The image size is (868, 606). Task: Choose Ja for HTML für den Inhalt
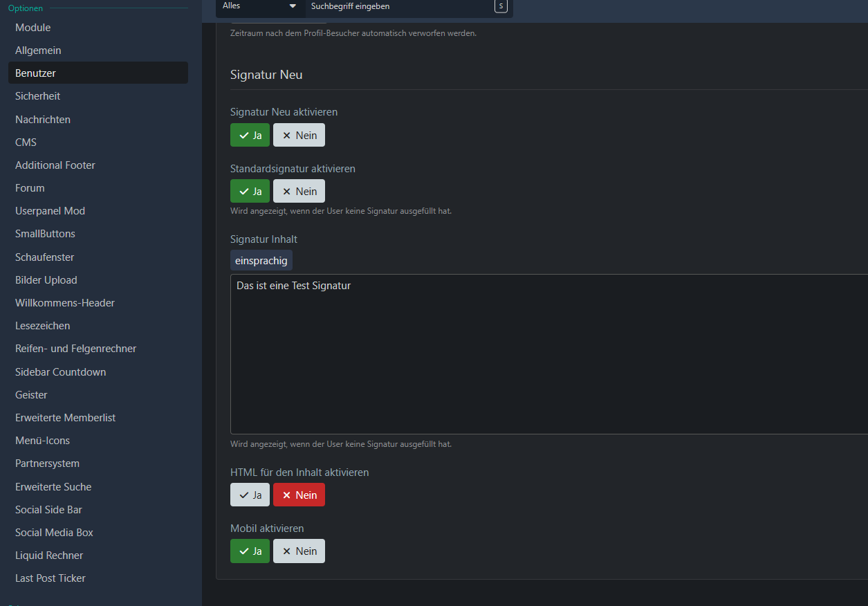tap(250, 495)
